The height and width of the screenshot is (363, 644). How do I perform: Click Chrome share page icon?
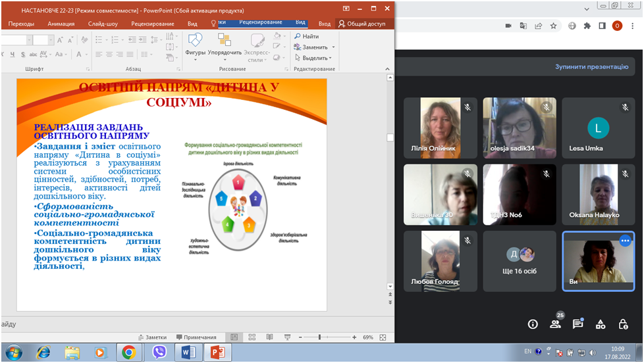pyautogui.click(x=539, y=26)
